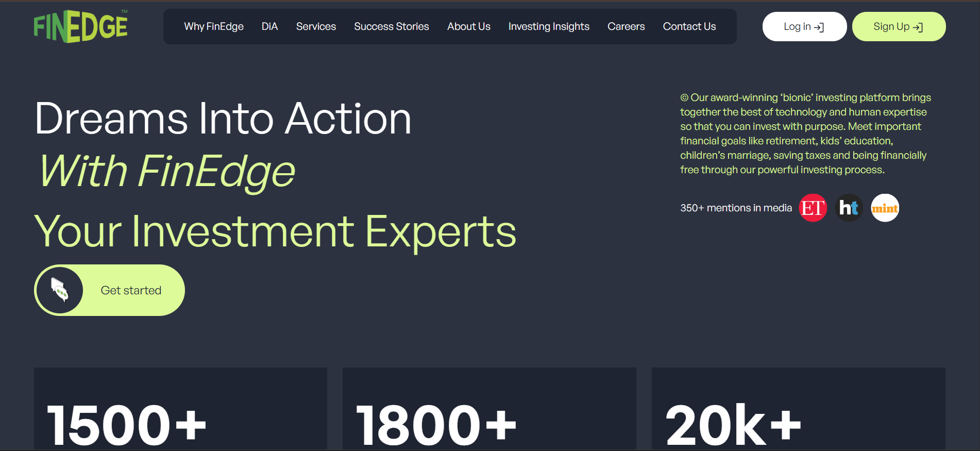Click the "20k+" statistic card

pyautogui.click(x=799, y=408)
